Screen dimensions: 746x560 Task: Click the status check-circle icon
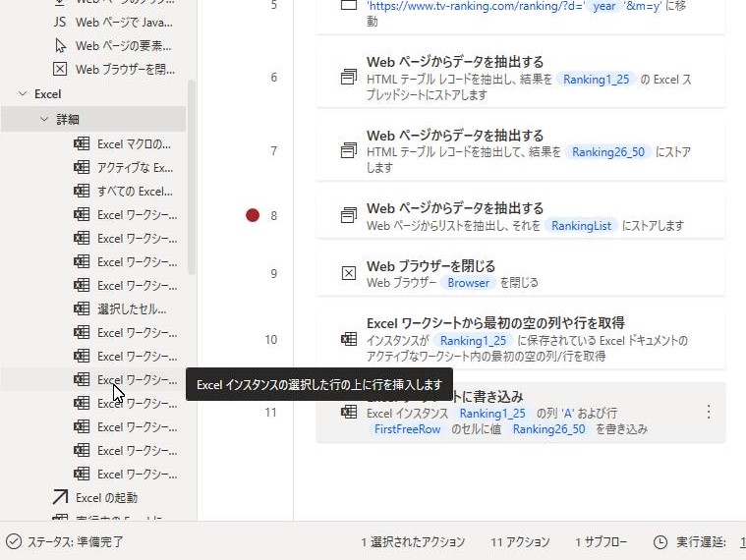pos(14,541)
